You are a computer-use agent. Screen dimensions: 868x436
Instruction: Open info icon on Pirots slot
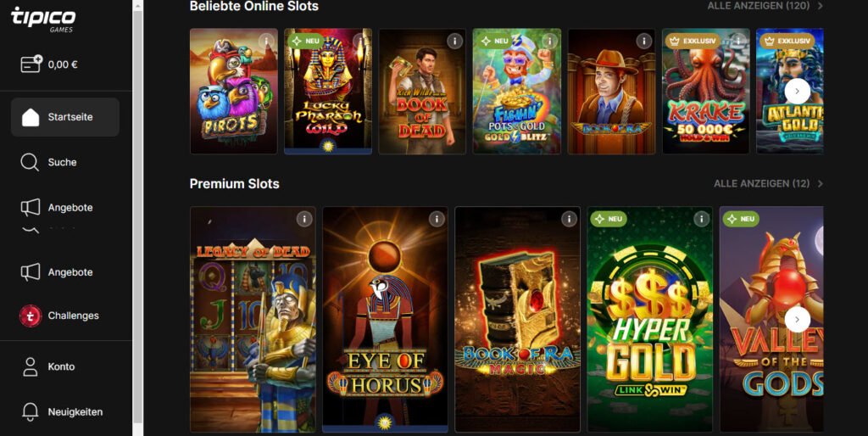point(267,41)
